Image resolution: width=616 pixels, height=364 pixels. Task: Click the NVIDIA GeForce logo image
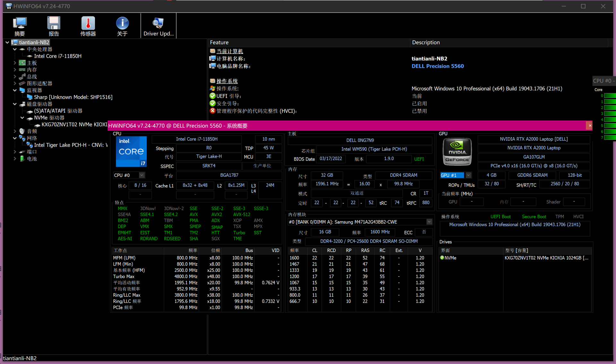[457, 152]
